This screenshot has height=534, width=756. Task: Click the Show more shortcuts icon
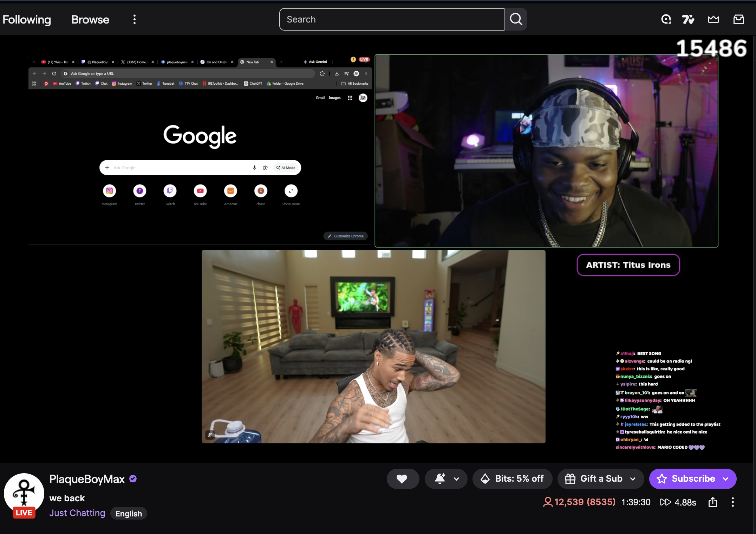pos(291,191)
